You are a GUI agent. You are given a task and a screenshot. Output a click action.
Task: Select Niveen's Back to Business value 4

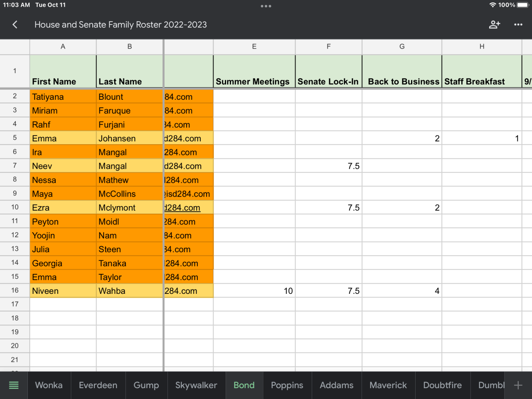pos(402,291)
